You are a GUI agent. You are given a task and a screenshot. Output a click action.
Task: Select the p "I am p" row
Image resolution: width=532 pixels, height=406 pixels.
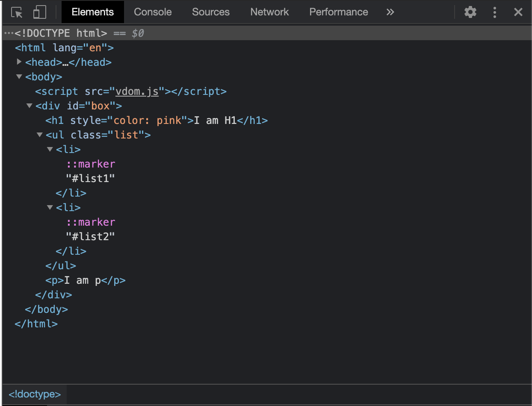pyautogui.click(x=86, y=280)
